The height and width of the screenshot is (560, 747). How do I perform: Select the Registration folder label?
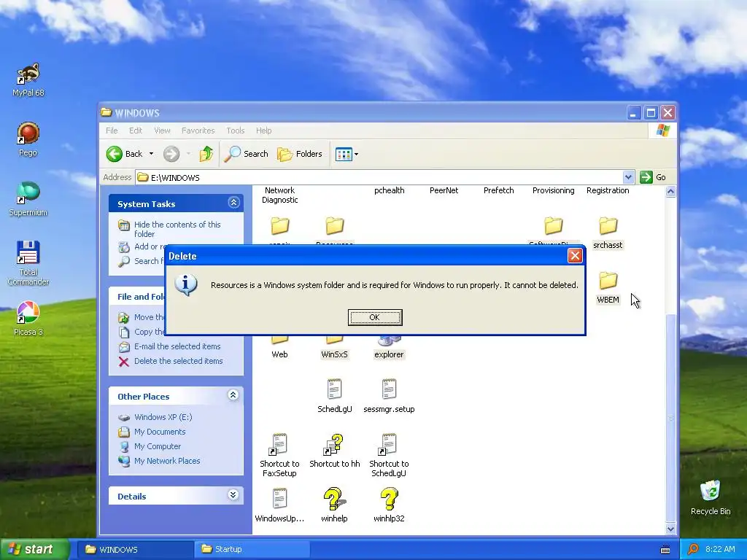pyautogui.click(x=608, y=190)
